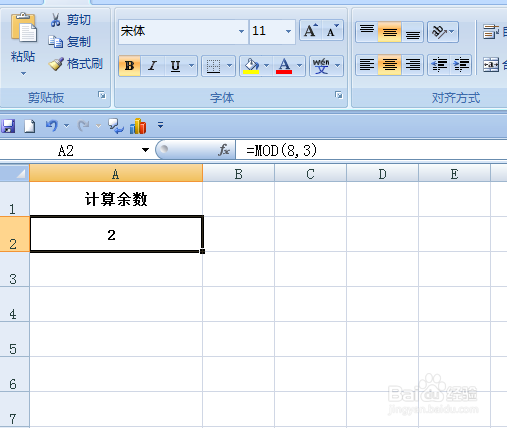Open the Name Box dropdown arrow
This screenshot has height=428, width=507.
[145, 150]
